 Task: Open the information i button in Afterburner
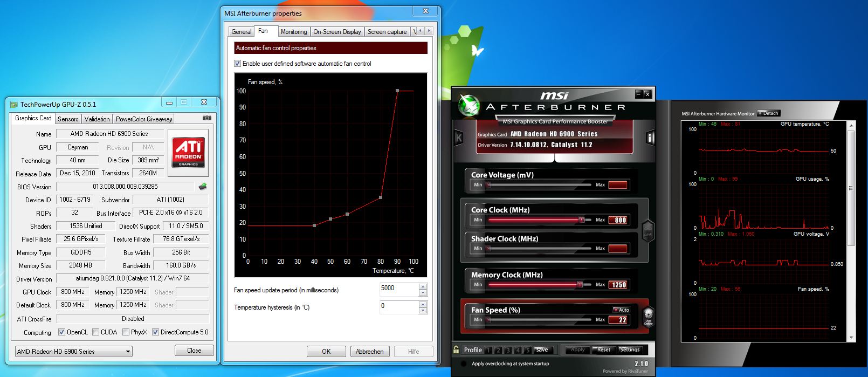pyautogui.click(x=650, y=138)
